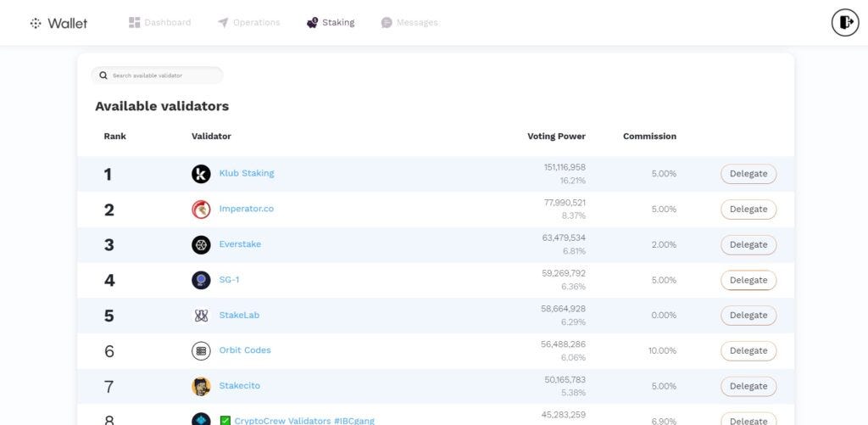
Task: Click the Operations paper-plane icon
Action: coord(223,23)
